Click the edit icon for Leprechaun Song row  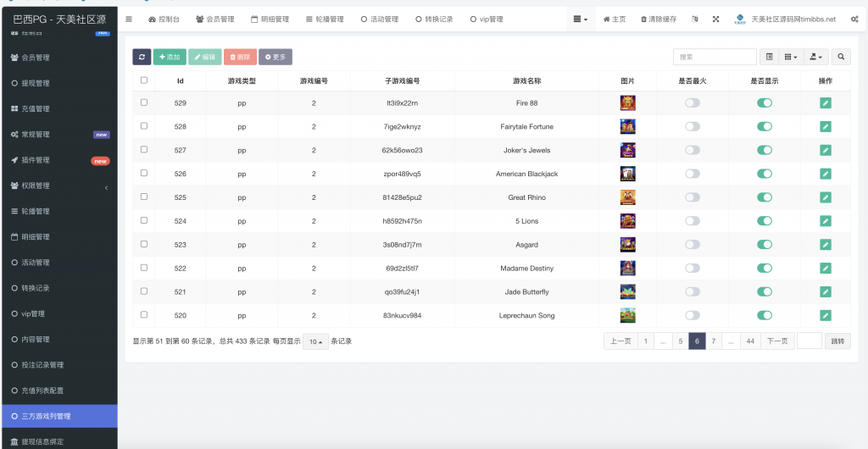[826, 316]
